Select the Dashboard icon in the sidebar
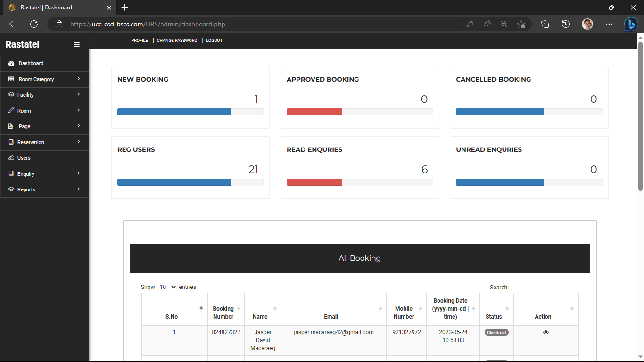Viewport: 644px width, 362px height. (x=11, y=63)
